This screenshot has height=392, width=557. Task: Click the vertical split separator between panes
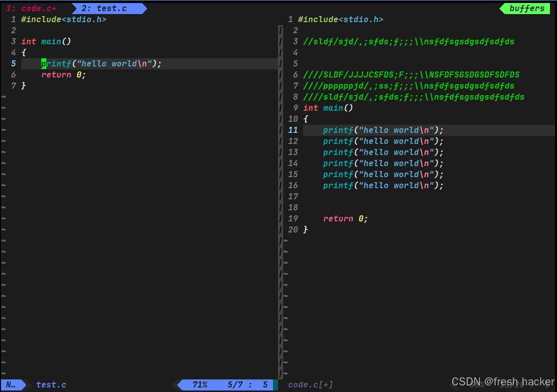(x=281, y=202)
